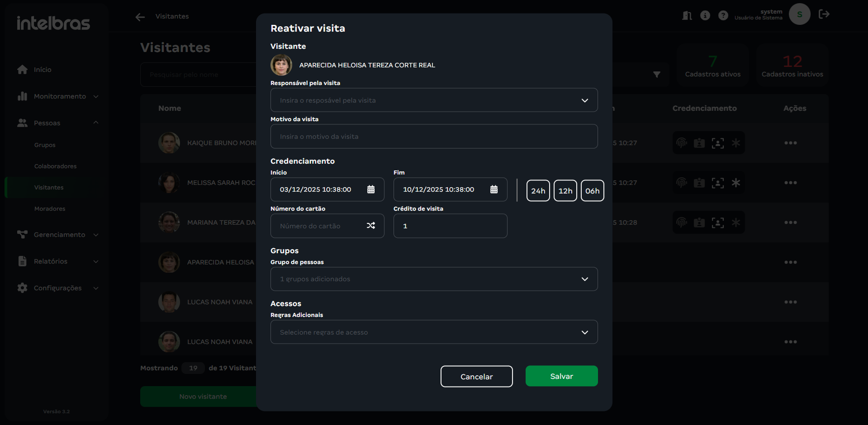This screenshot has height=425, width=868.
Task: Open the Responsável pela visita dropdown
Action: 434,100
